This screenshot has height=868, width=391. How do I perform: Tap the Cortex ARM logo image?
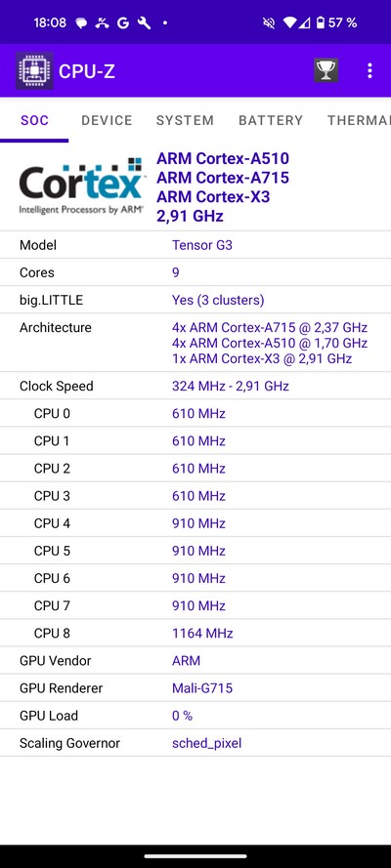pos(82,186)
